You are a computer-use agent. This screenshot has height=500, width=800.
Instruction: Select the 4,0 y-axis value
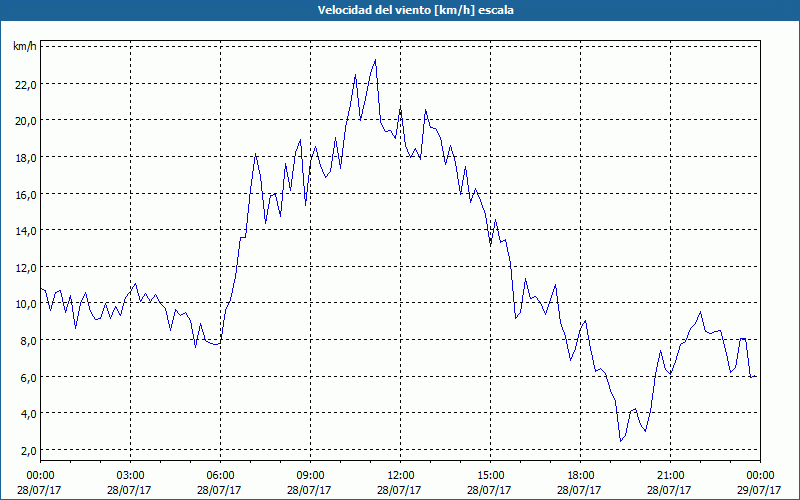coord(28,414)
